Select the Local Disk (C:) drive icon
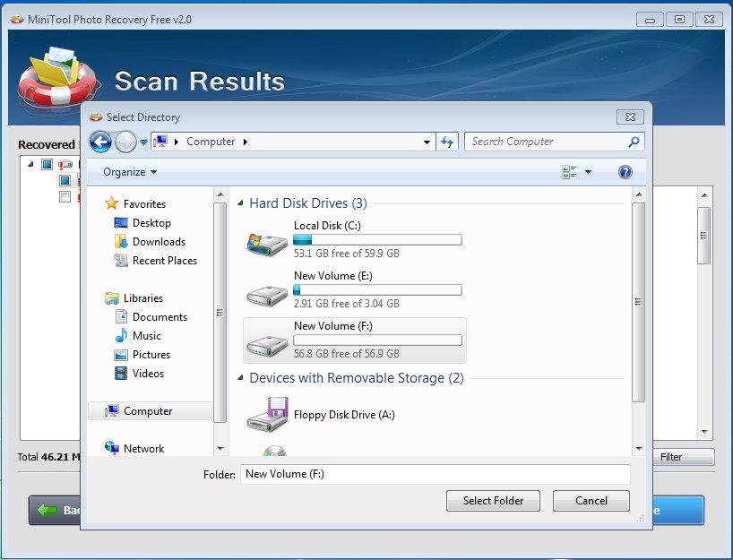 pos(267,244)
